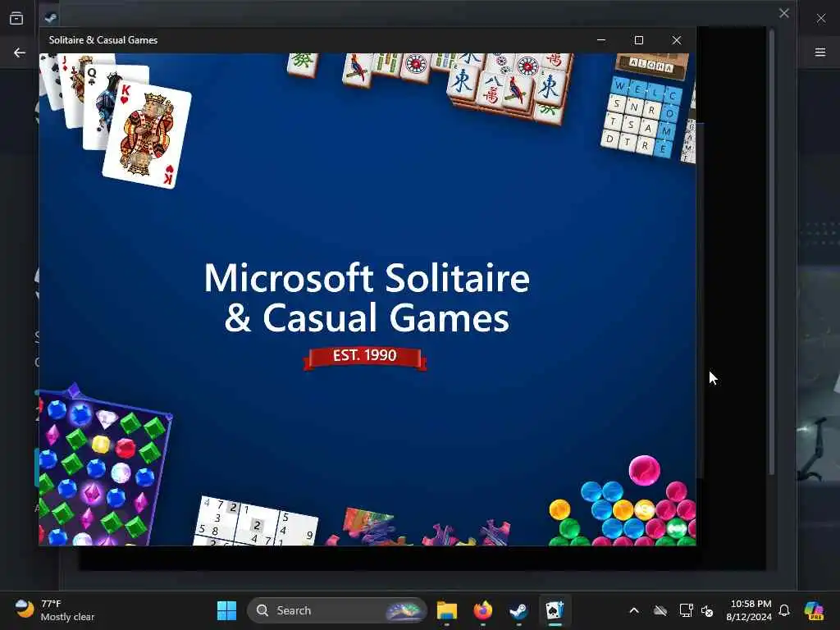Open the display/network tray icon
The height and width of the screenshot is (630, 840).
(x=686, y=610)
